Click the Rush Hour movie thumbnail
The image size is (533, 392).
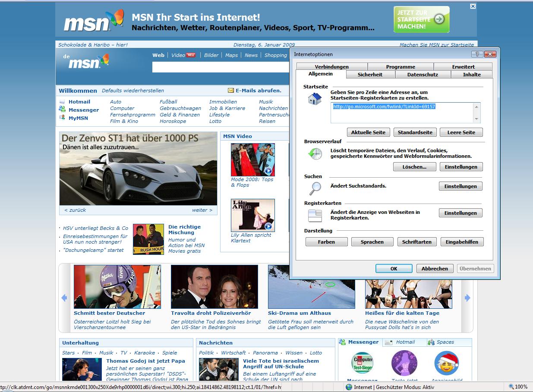pos(148,239)
